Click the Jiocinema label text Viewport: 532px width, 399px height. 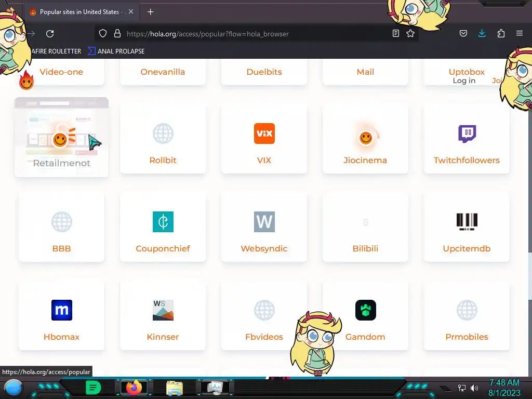365,160
